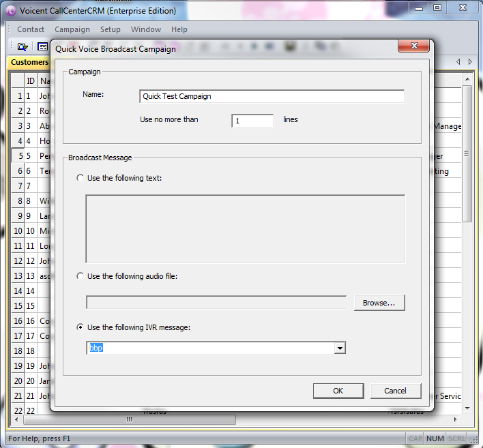Open the Setup menu

pyautogui.click(x=110, y=29)
